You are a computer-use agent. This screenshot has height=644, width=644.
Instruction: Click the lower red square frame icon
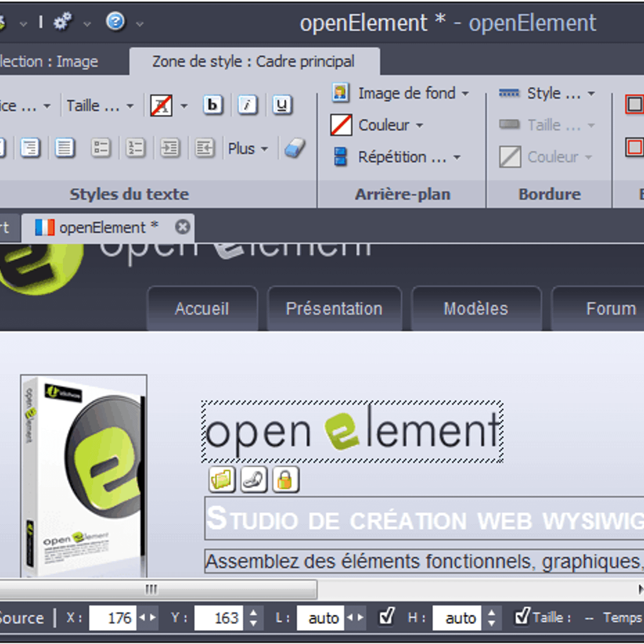click(634, 147)
